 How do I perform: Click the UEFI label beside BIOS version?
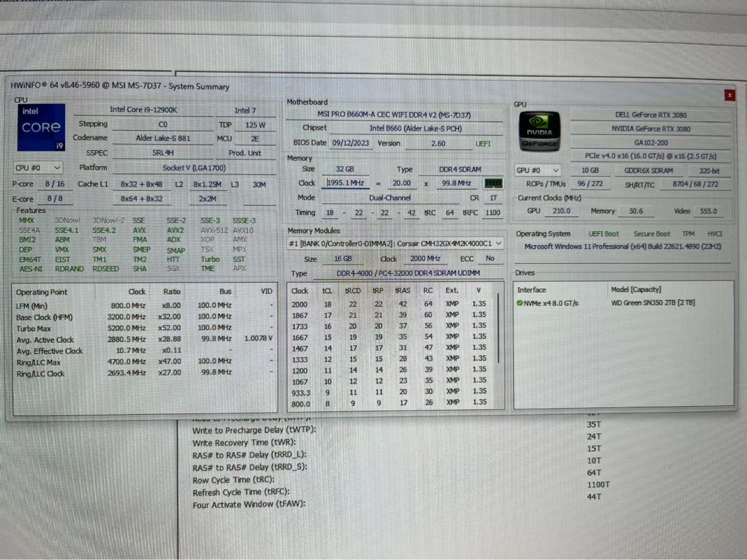tap(483, 144)
